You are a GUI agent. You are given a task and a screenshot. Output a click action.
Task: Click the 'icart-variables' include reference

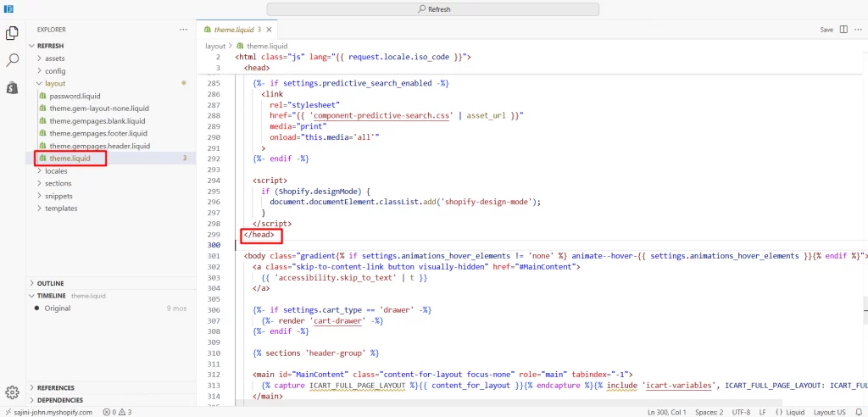click(x=679, y=386)
